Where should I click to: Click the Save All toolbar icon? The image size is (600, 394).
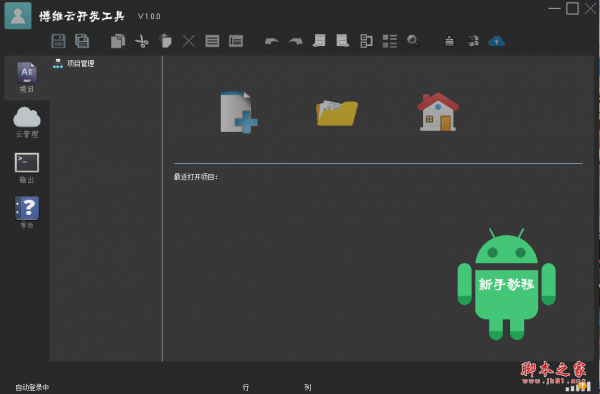tap(82, 41)
